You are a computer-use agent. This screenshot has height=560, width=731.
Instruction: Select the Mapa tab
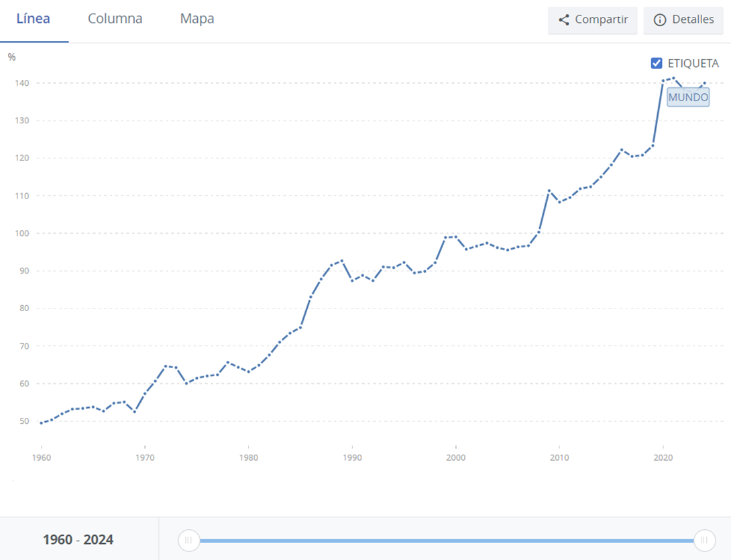pyautogui.click(x=197, y=19)
